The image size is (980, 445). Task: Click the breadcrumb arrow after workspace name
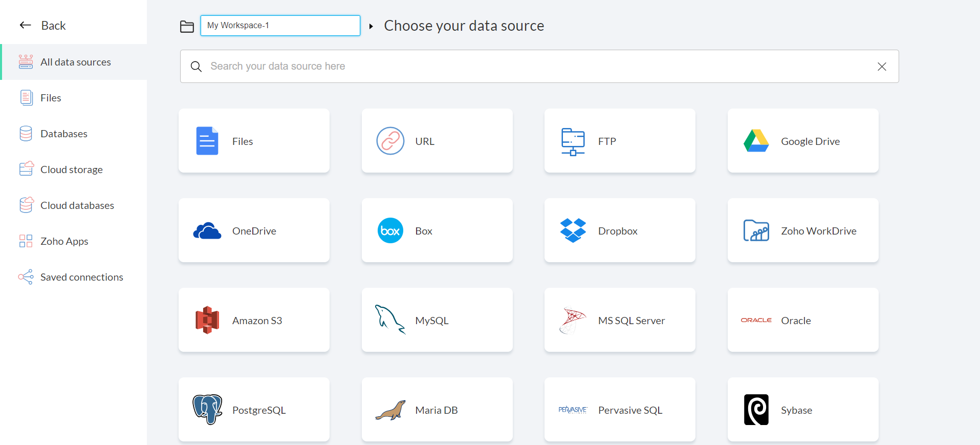(371, 26)
